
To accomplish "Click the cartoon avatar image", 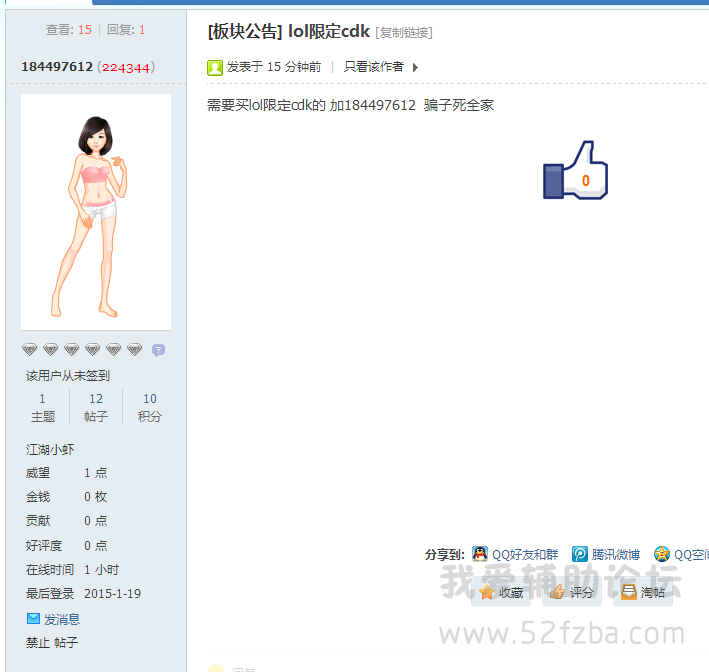I will [95, 213].
